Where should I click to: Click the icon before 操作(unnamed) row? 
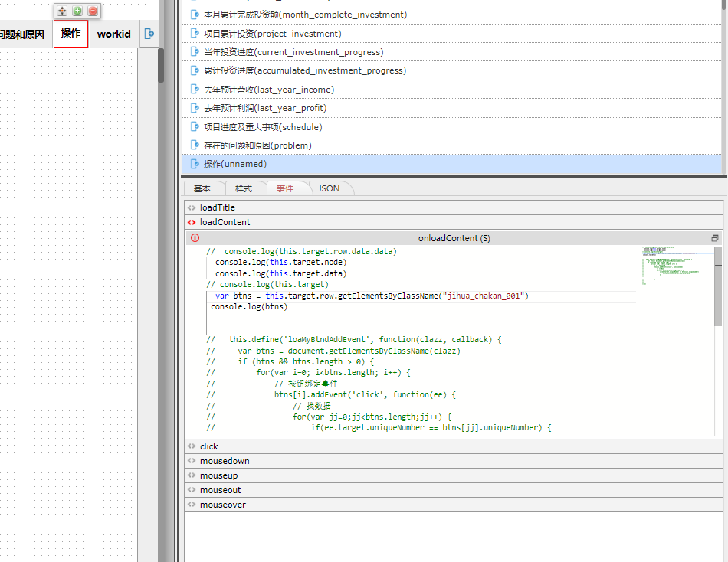(x=195, y=164)
